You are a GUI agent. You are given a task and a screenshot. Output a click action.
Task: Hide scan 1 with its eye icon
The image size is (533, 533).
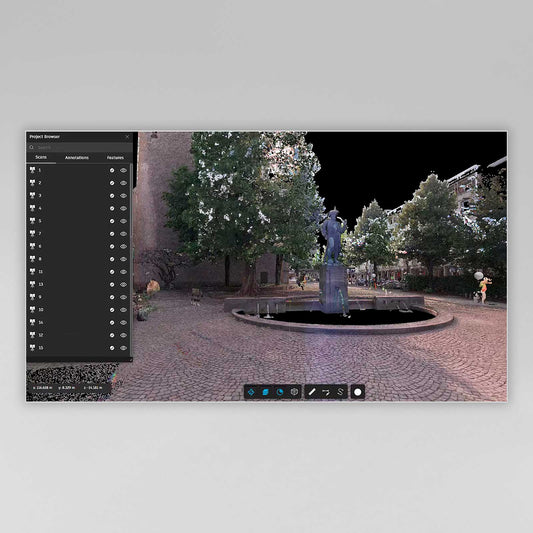pos(123,170)
